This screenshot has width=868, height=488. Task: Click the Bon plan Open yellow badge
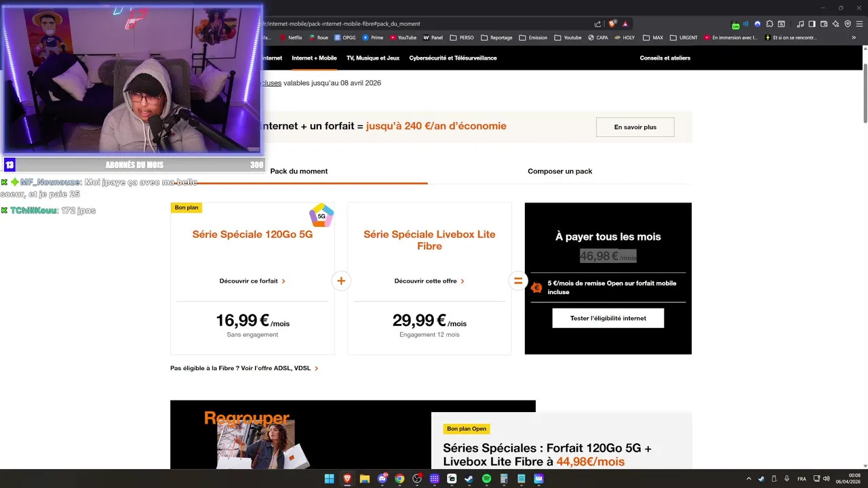(x=467, y=428)
